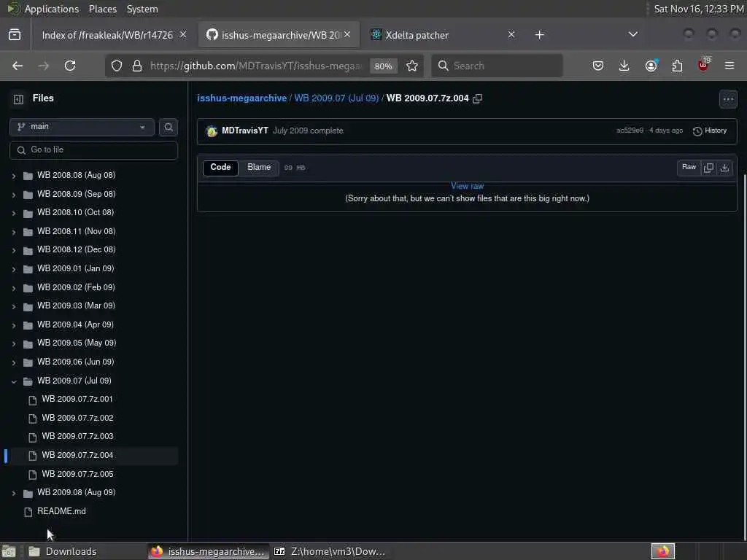Open the Places menu
The width and height of the screenshot is (747, 560).
click(x=102, y=9)
